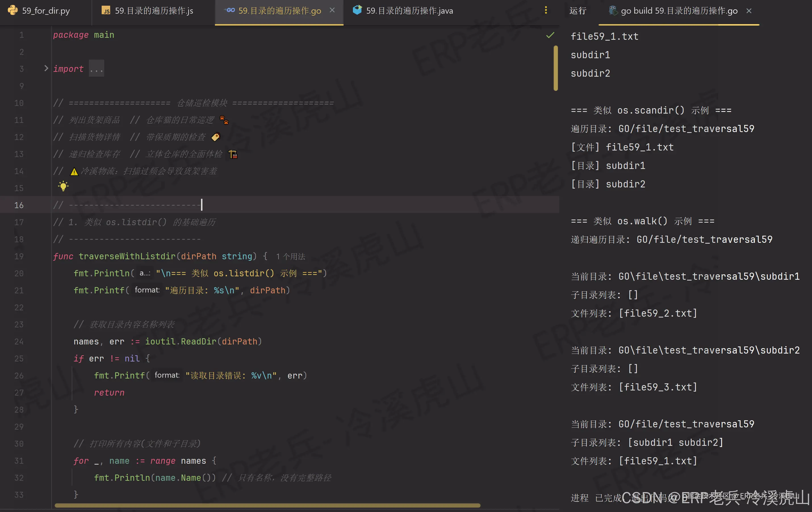Close the go build run tab
812x512 pixels.
click(x=749, y=11)
